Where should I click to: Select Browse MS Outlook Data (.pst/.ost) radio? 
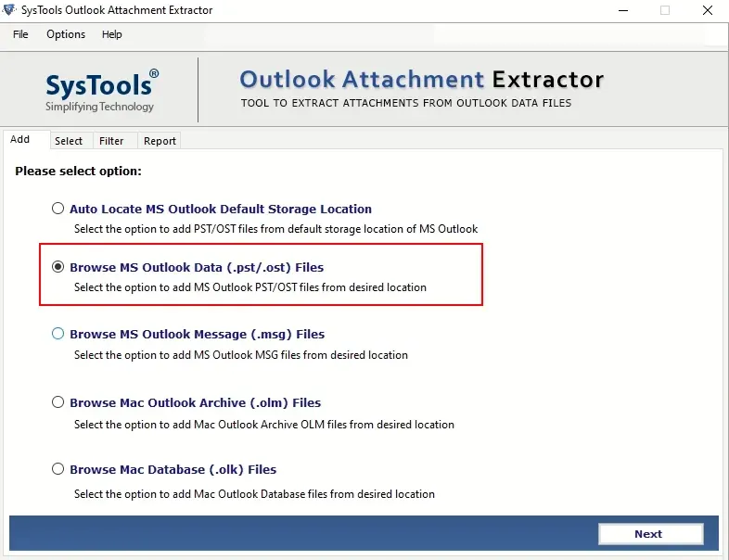point(58,267)
